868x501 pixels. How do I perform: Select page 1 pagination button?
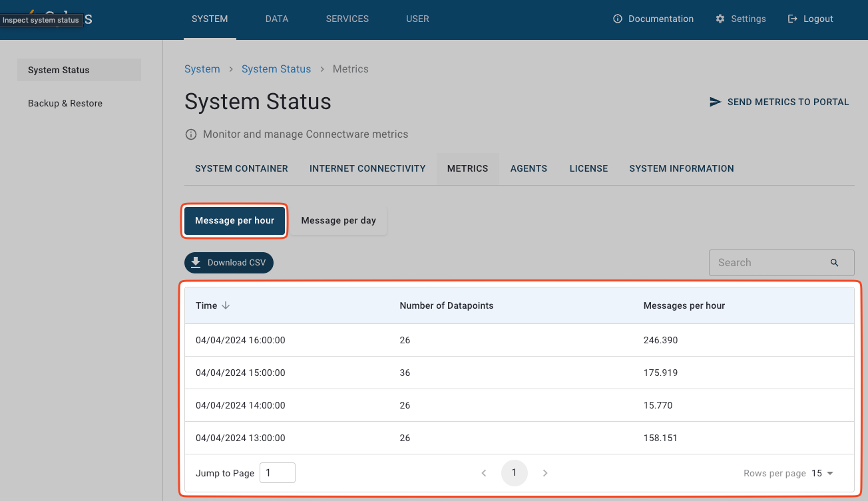click(514, 473)
